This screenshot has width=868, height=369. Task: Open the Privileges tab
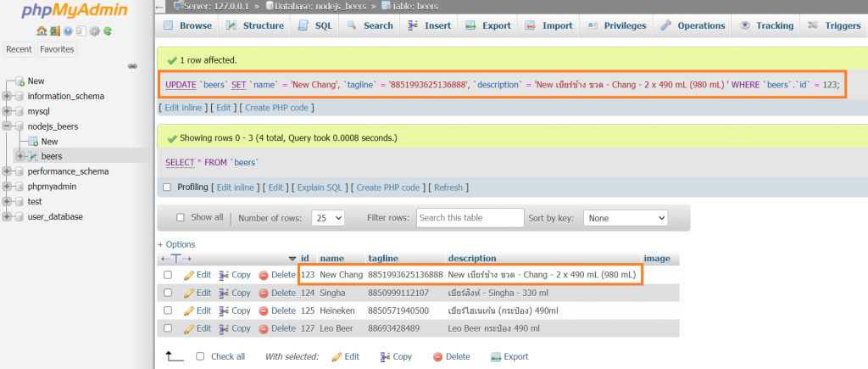tap(617, 25)
